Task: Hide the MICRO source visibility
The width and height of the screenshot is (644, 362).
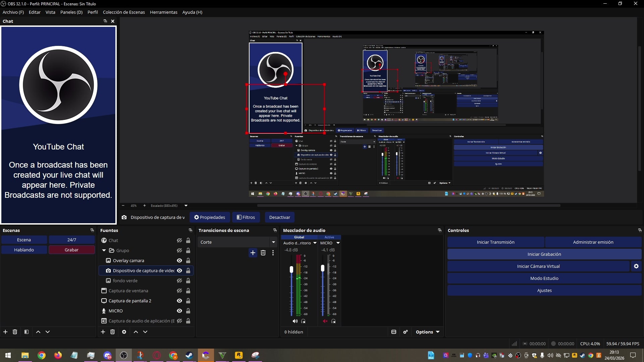Action: pos(179,311)
